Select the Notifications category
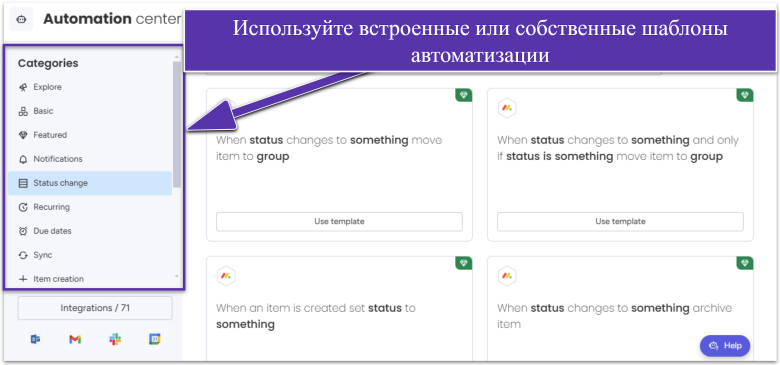 pos(90,159)
